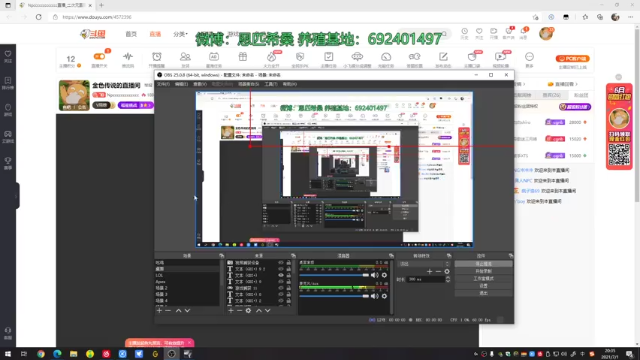Image resolution: width=640 pixels, height=360 pixels.
Task: Click the top highlighted streaming button in Controls
Action: (483, 264)
